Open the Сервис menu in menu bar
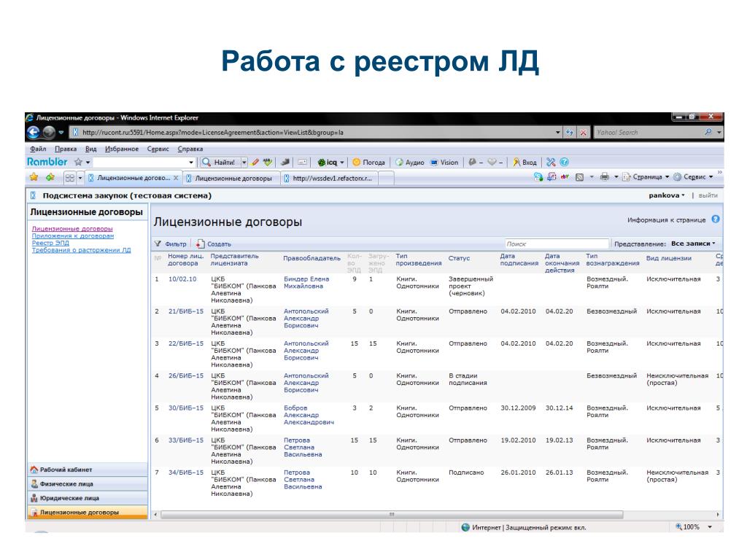 pos(158,149)
